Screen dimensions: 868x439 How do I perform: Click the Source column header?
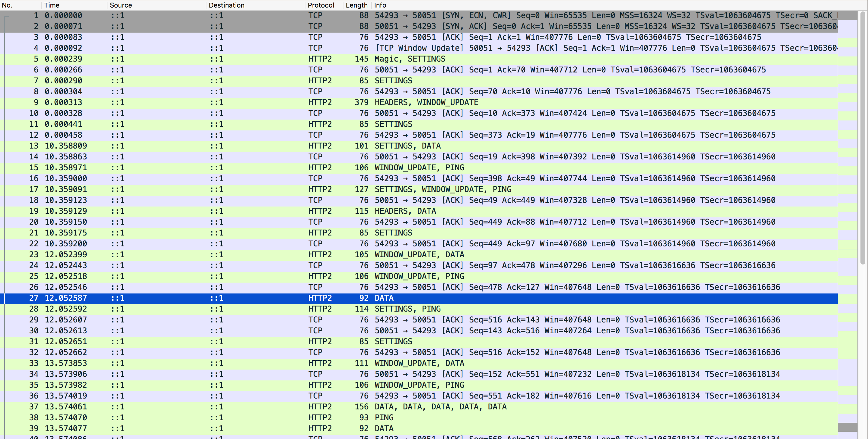pyautogui.click(x=121, y=5)
